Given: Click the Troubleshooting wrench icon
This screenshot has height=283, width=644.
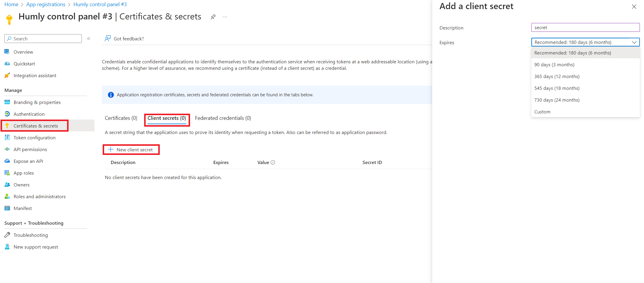Looking at the screenshot, I should coord(7,235).
